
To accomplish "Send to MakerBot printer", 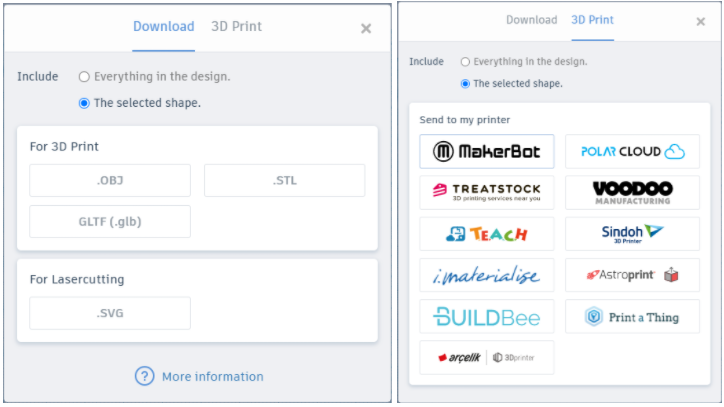I will point(487,152).
